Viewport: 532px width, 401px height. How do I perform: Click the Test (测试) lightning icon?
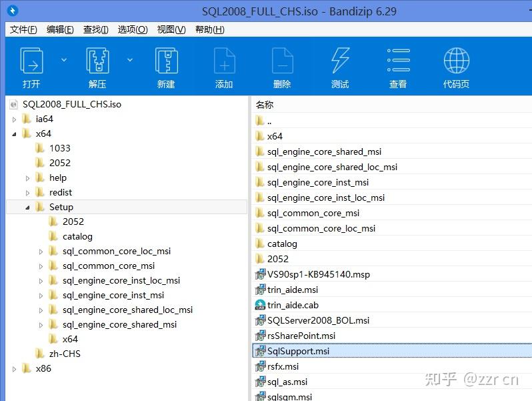[x=340, y=61]
